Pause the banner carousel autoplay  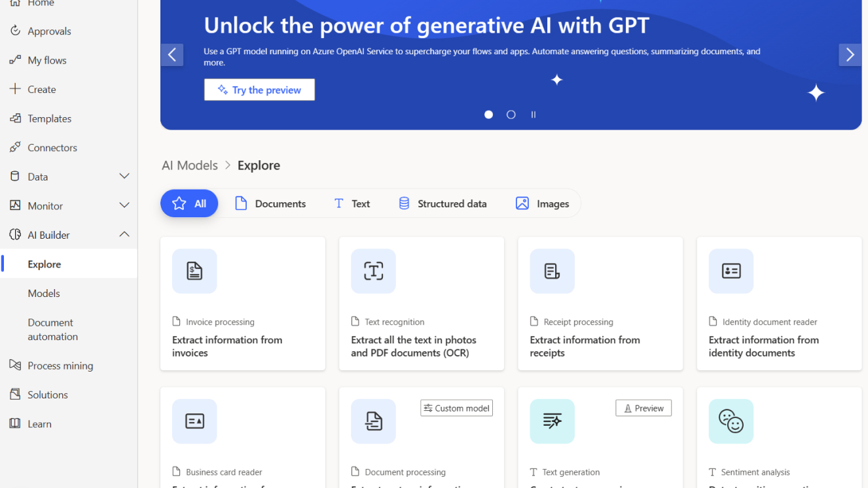(533, 114)
